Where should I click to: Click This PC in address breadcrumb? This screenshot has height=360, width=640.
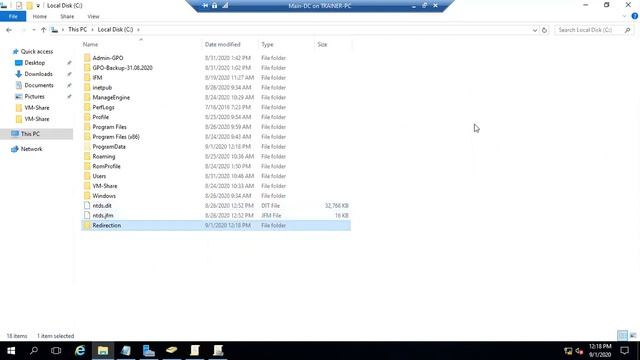pyautogui.click(x=77, y=29)
